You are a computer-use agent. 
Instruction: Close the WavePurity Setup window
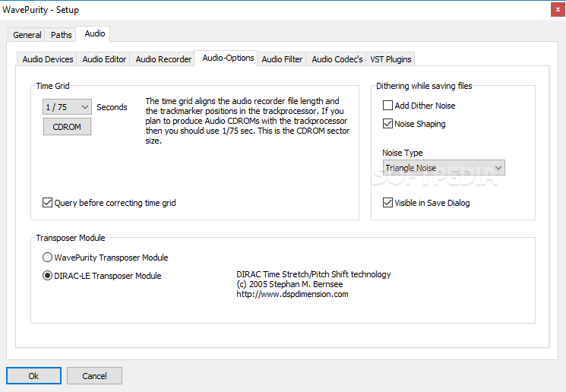558,10
